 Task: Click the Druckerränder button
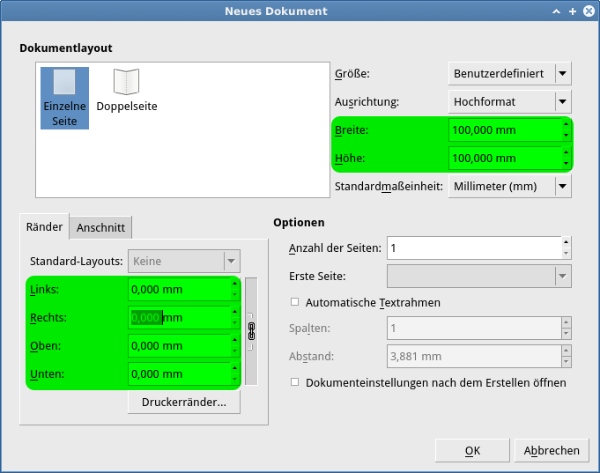click(x=184, y=402)
